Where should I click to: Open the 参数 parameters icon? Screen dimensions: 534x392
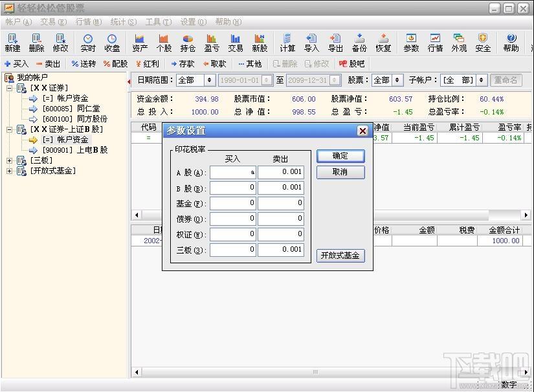[x=411, y=43]
